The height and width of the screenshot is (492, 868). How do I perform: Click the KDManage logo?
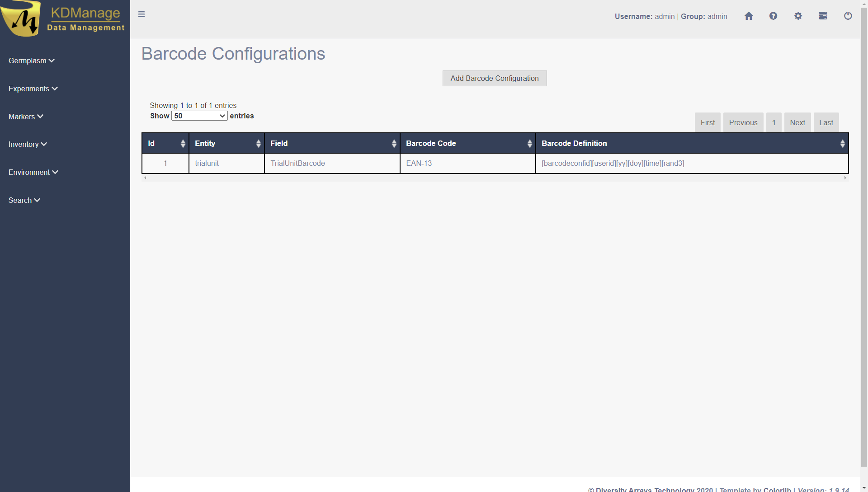(x=63, y=19)
